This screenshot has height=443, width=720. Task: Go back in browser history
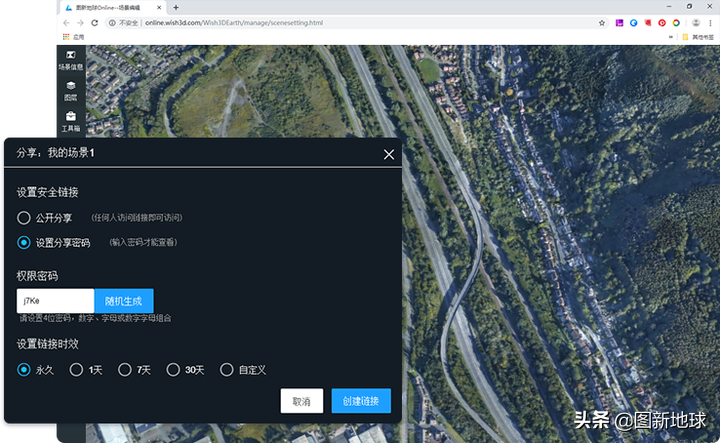[66, 23]
